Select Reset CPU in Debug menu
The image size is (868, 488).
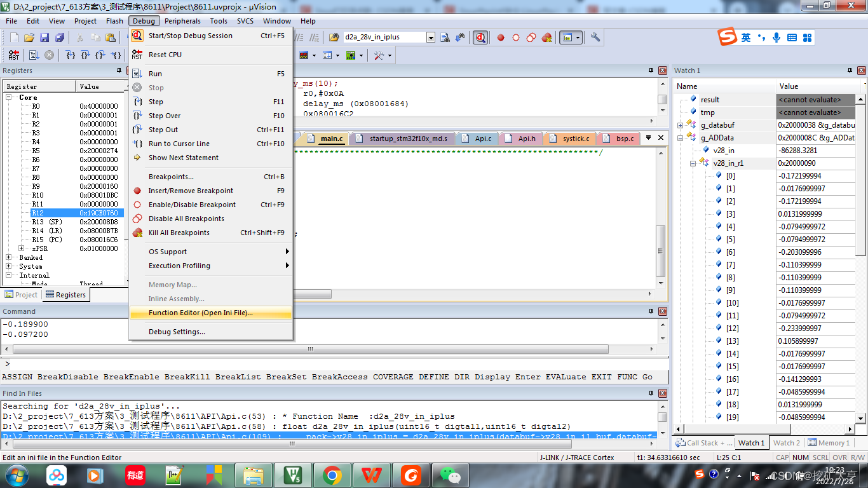coord(211,55)
